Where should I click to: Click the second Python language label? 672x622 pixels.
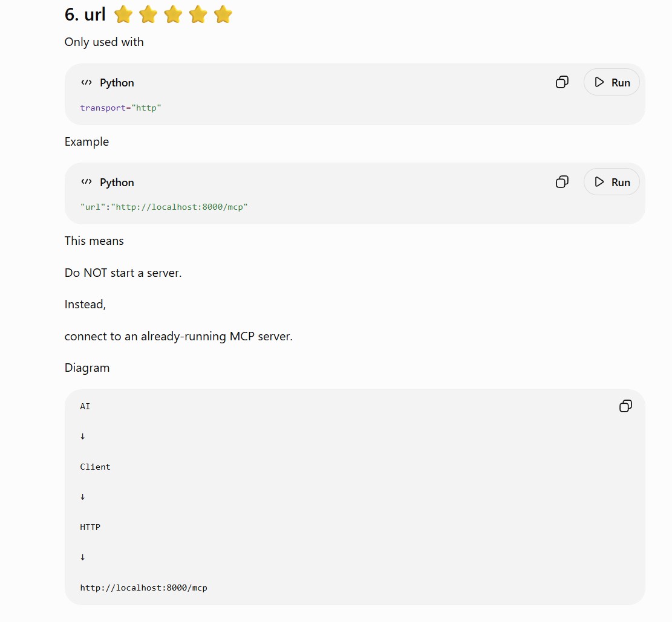point(117,183)
